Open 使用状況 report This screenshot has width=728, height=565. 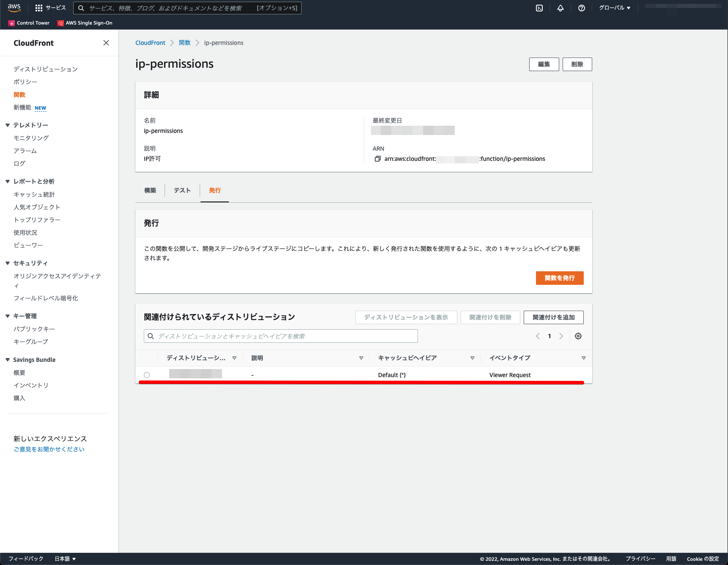(25, 232)
